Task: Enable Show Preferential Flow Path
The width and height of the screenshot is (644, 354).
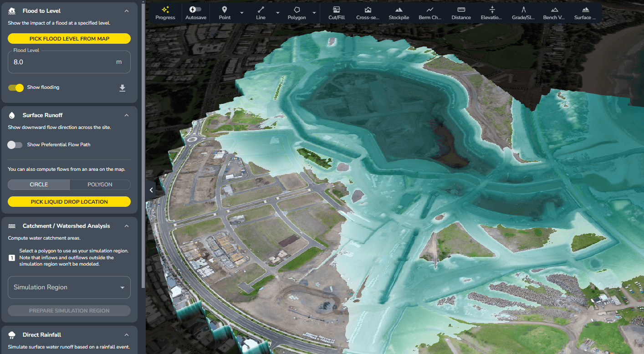Action: [15, 145]
